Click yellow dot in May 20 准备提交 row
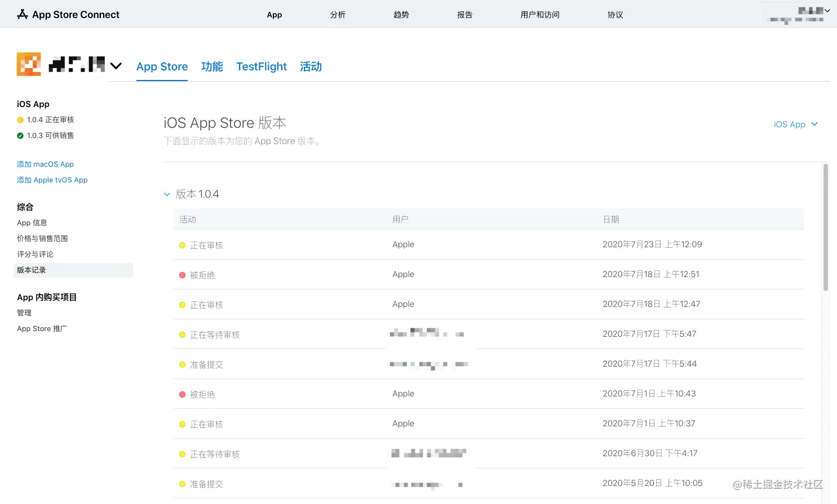837x504 pixels. tap(182, 484)
